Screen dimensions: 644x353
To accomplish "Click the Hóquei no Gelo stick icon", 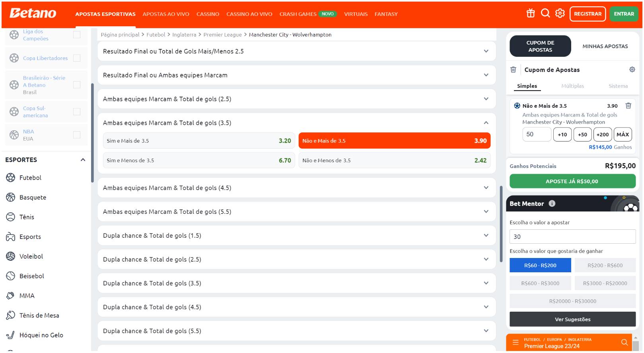I will (11, 335).
